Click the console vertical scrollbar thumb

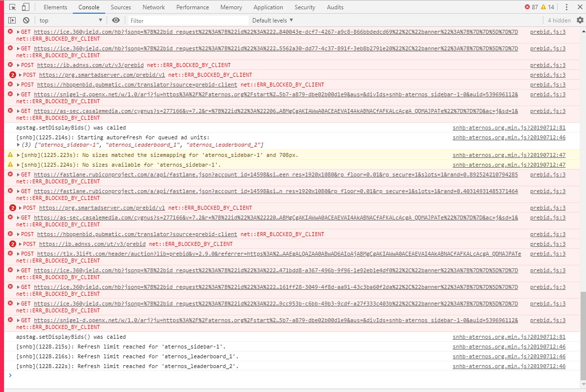[583, 336]
